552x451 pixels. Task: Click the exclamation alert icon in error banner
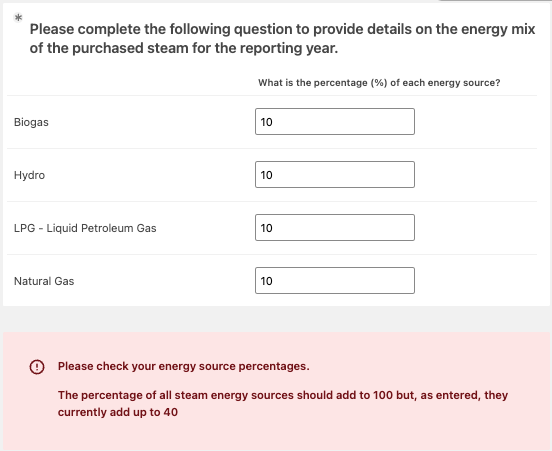pyautogui.click(x=37, y=367)
